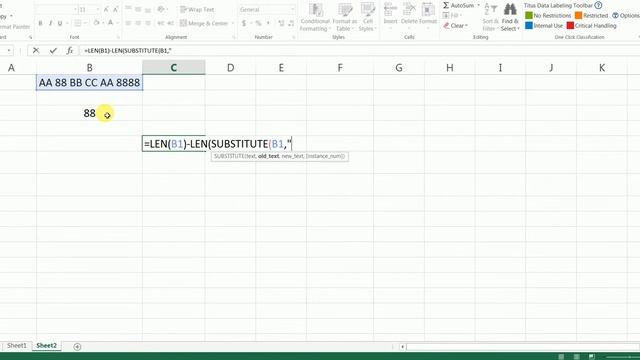Select cell B1 with AA 88 text
640x360 pixels.
(x=89, y=82)
